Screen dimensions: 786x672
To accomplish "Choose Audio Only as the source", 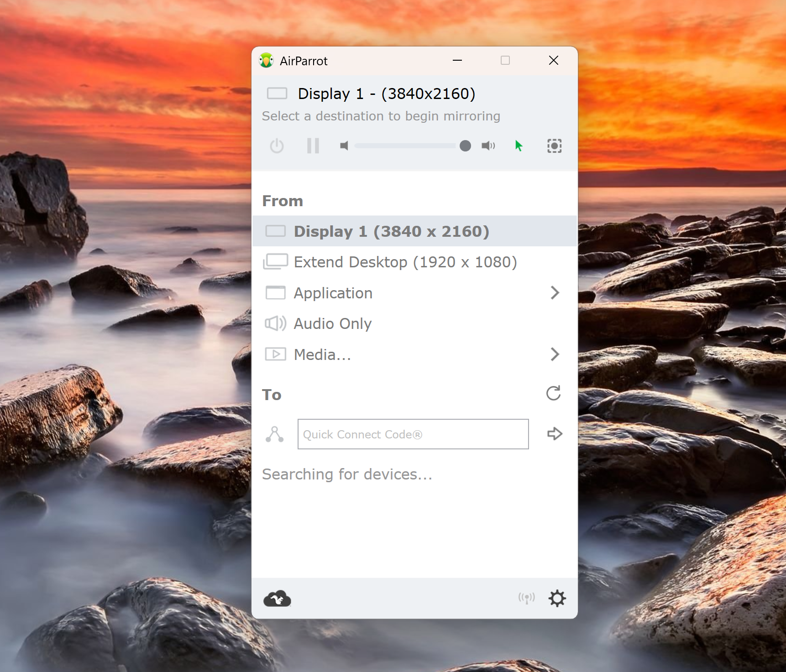I will (414, 323).
